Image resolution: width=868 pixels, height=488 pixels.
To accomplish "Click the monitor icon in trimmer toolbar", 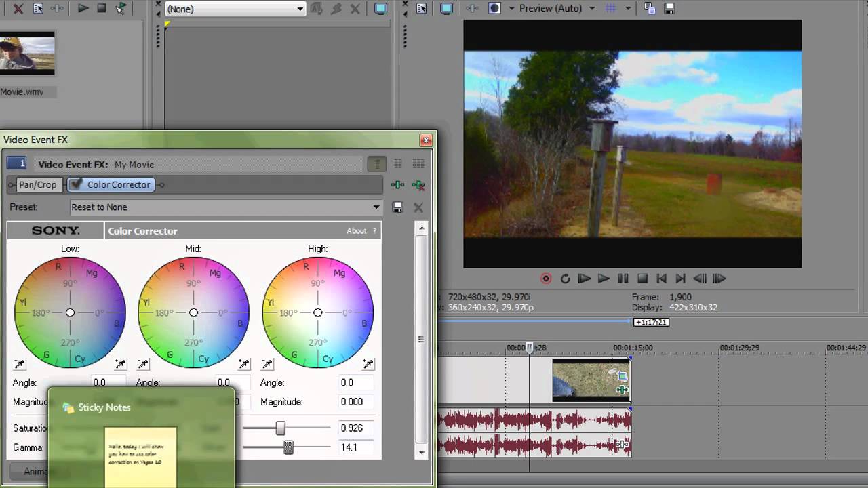I will pos(381,9).
